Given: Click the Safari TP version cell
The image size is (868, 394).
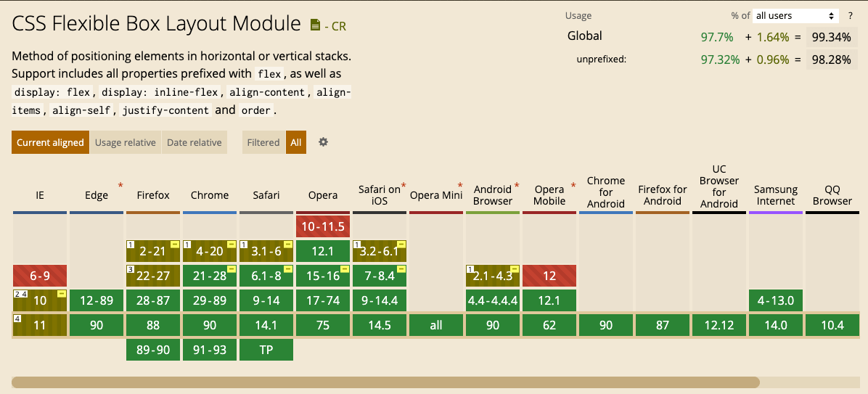Looking at the screenshot, I should 266,349.
